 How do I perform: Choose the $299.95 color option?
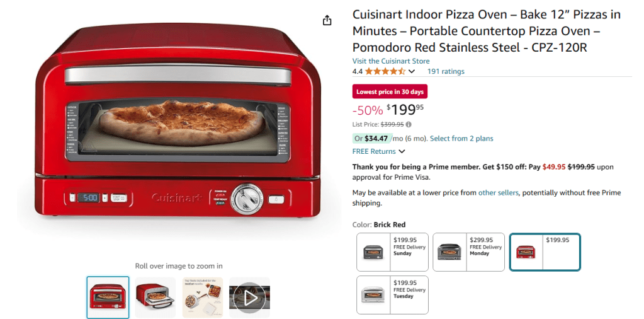click(469, 252)
